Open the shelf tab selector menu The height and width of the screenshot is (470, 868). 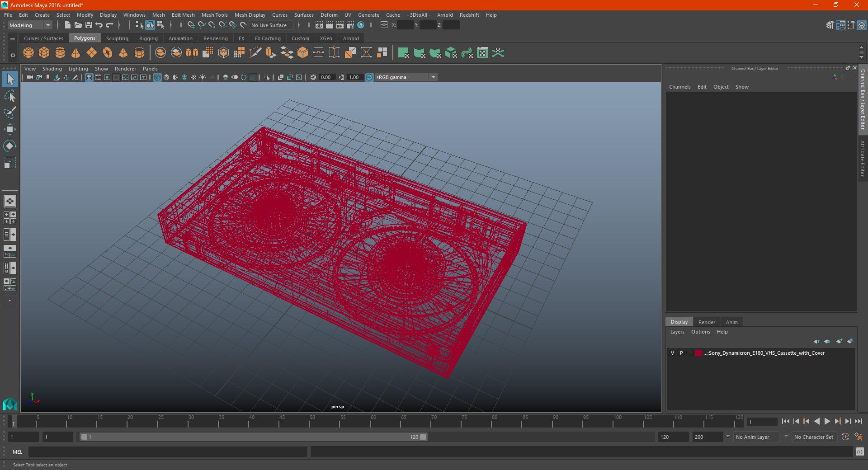13,39
